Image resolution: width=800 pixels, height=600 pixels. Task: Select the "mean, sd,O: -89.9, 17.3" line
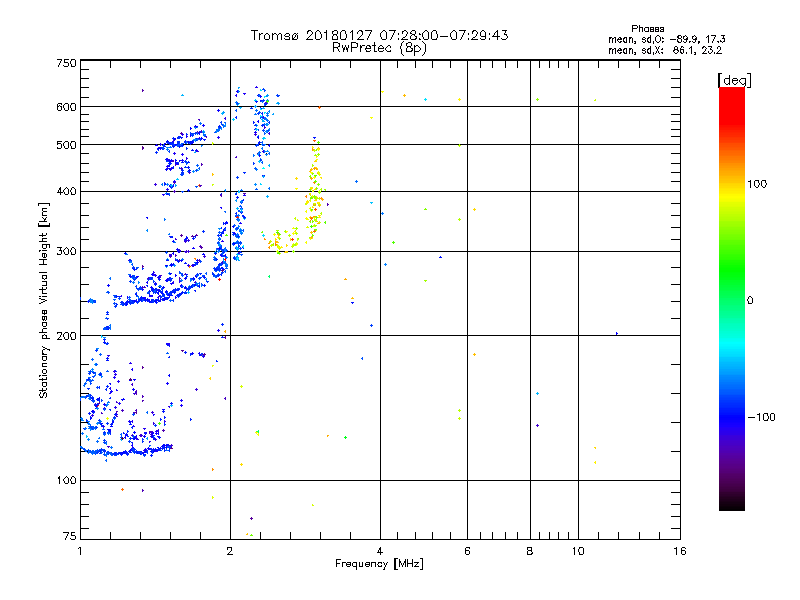point(666,39)
